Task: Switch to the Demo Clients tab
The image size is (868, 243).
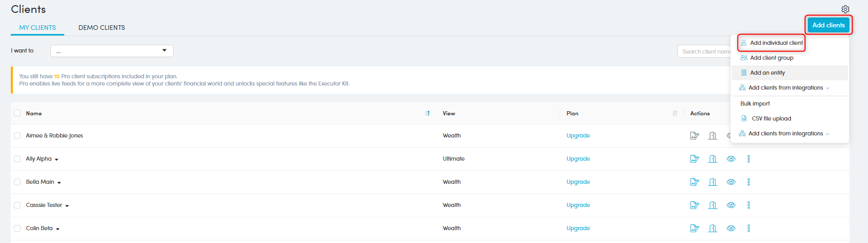Action: [x=102, y=28]
